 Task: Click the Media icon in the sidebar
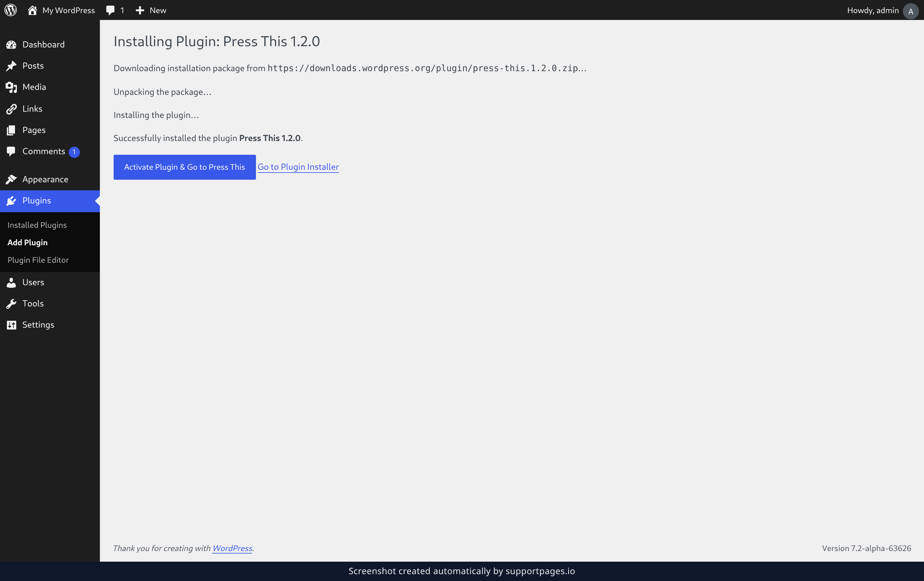pyautogui.click(x=11, y=87)
